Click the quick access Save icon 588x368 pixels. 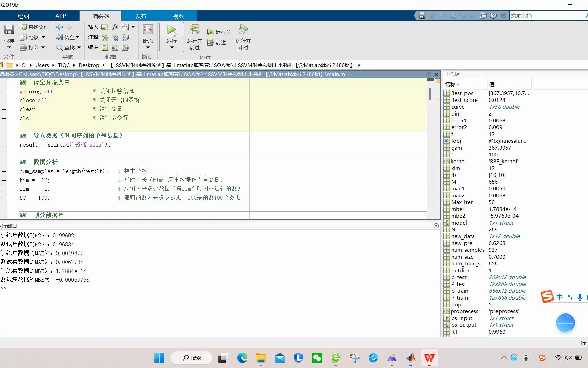tap(422, 15)
